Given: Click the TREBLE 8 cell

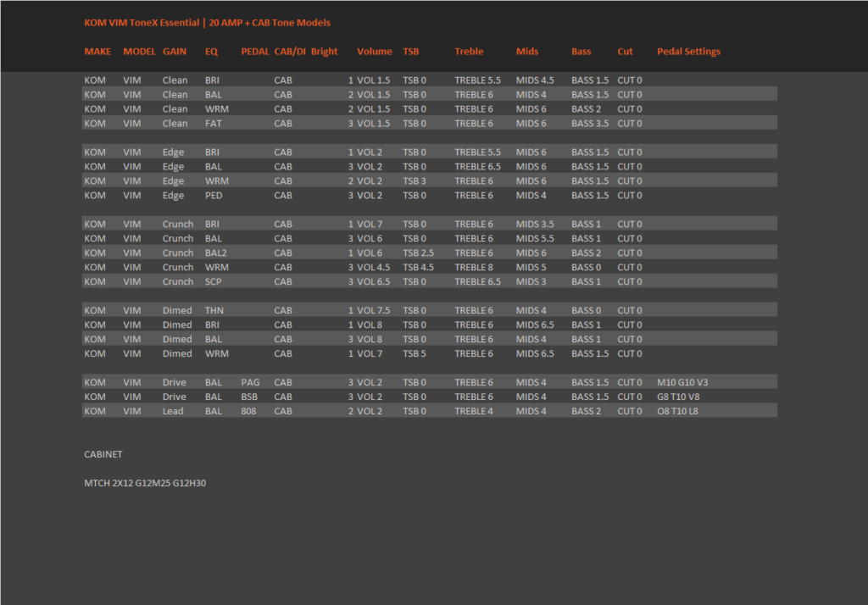Looking at the screenshot, I should tap(474, 268).
